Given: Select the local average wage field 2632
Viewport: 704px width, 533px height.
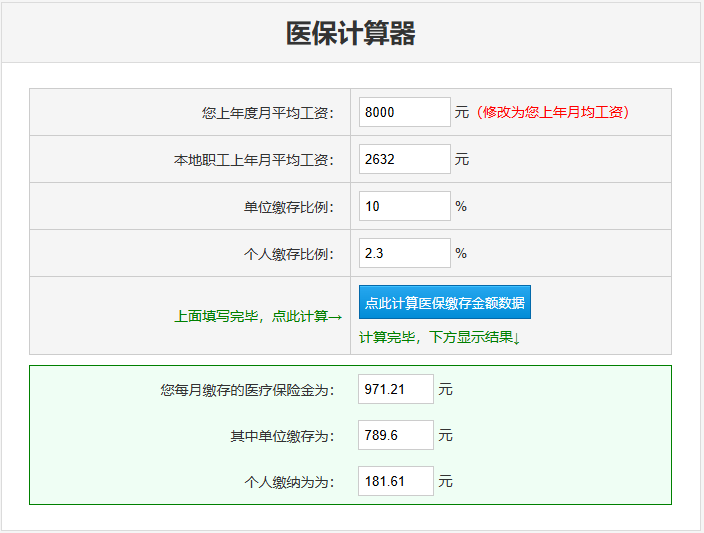Looking at the screenshot, I should click(x=404, y=159).
